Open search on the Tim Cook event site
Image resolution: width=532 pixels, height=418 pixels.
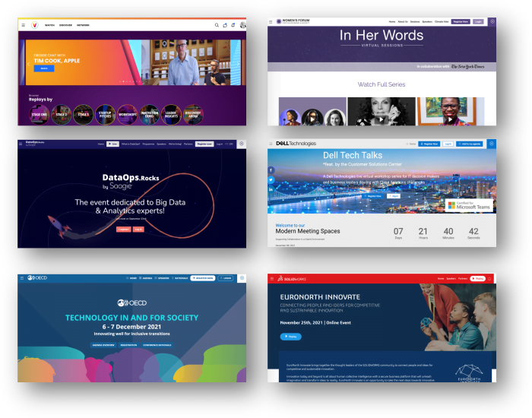217,25
